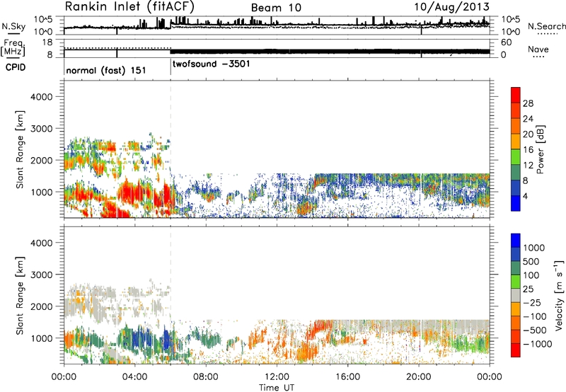Click the "CPID" row label
The image size is (566, 392).
[16, 67]
